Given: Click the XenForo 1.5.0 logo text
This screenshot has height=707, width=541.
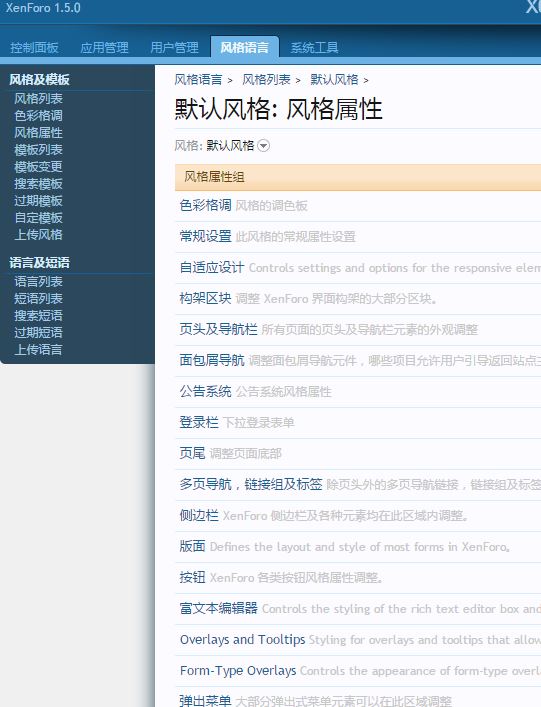Looking at the screenshot, I should pyautogui.click(x=43, y=8).
